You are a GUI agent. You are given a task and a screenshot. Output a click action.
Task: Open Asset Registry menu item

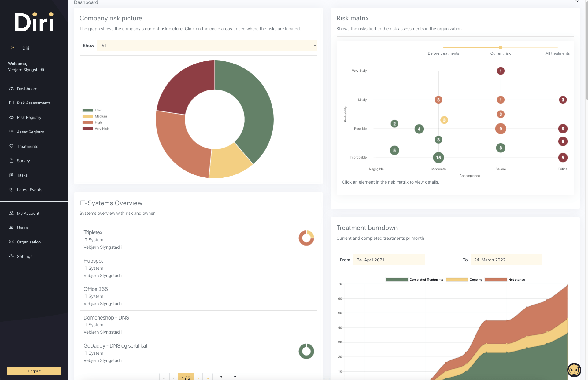pos(30,132)
